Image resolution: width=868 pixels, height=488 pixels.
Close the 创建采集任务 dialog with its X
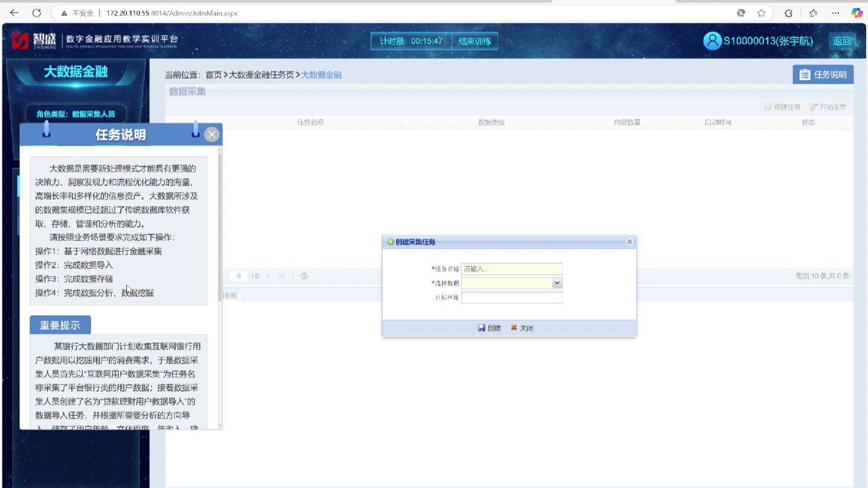(x=629, y=242)
